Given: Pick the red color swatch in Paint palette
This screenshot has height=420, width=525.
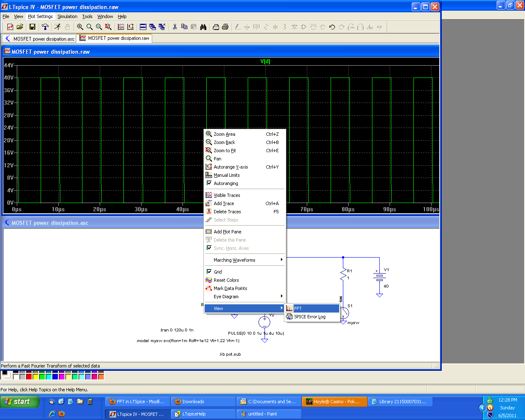Looking at the screenshot, I should 29,377.
